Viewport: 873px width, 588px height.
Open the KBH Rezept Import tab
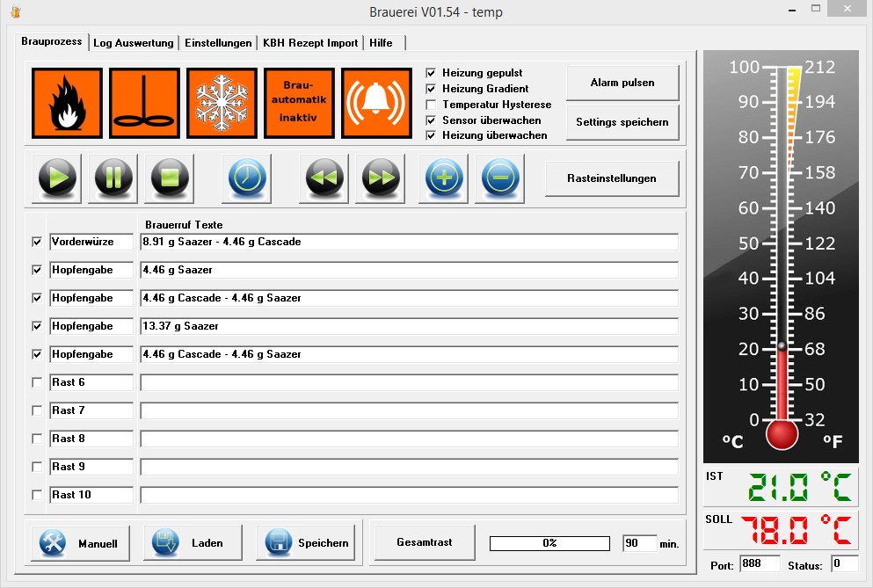point(310,43)
